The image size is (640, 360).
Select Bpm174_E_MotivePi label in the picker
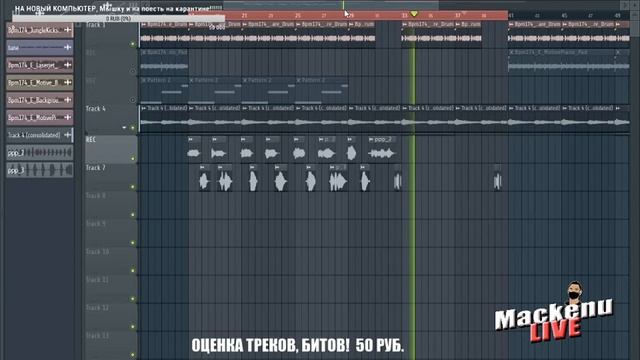(x=33, y=118)
